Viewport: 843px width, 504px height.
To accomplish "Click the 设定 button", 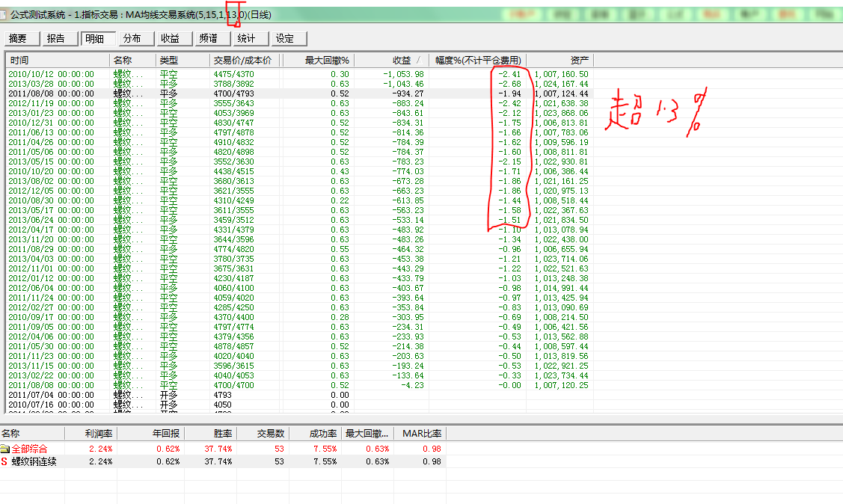I will [284, 39].
